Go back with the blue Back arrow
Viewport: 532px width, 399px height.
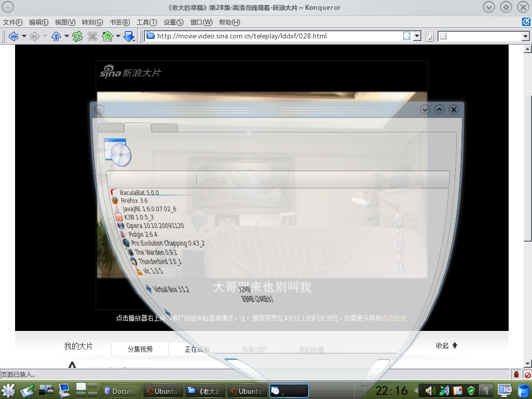point(14,36)
